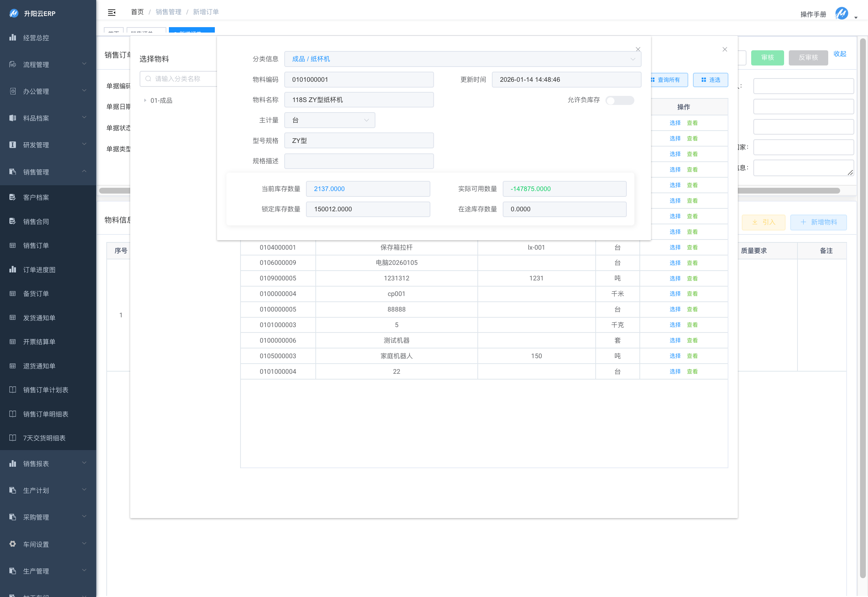Click 查看 for 家庭机器人 row

point(692,356)
